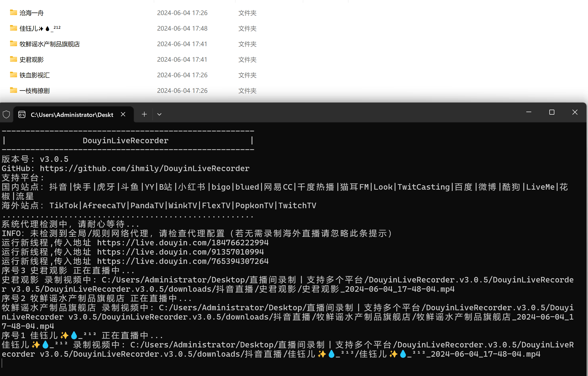Click the 2024-06-04 17:48 date entry
The width and height of the screenshot is (588, 376).
[182, 28]
